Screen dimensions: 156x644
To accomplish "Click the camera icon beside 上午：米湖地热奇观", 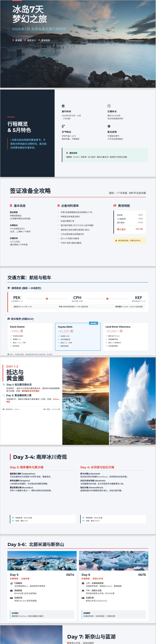I will pos(83,583).
